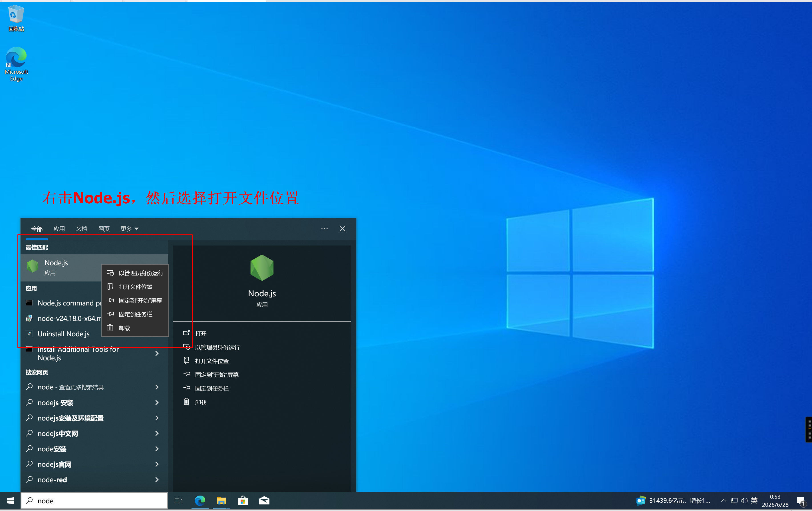Screen dimensions: 812x511
Task: Open Microsoft Store from the taskbar
Action: click(243, 500)
